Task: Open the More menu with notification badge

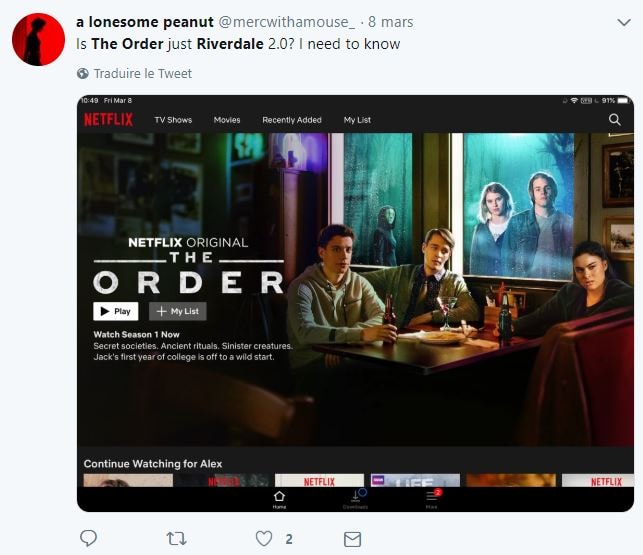Action: pos(432,499)
